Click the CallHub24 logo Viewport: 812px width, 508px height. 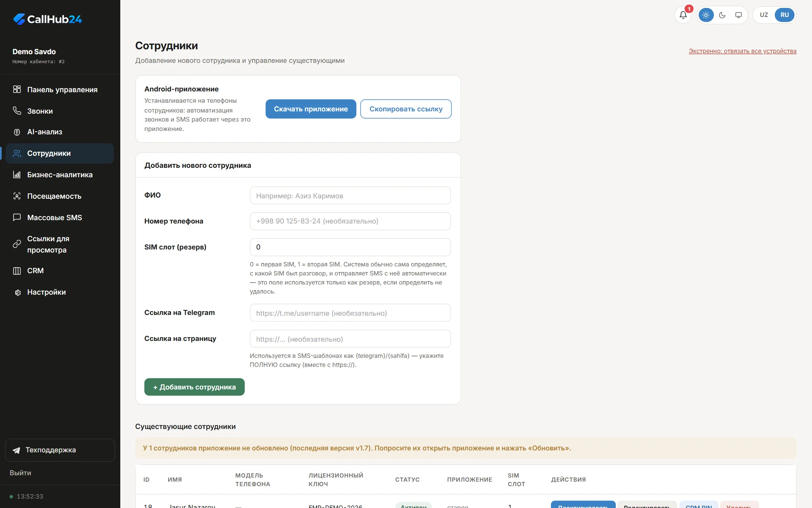[x=48, y=19]
